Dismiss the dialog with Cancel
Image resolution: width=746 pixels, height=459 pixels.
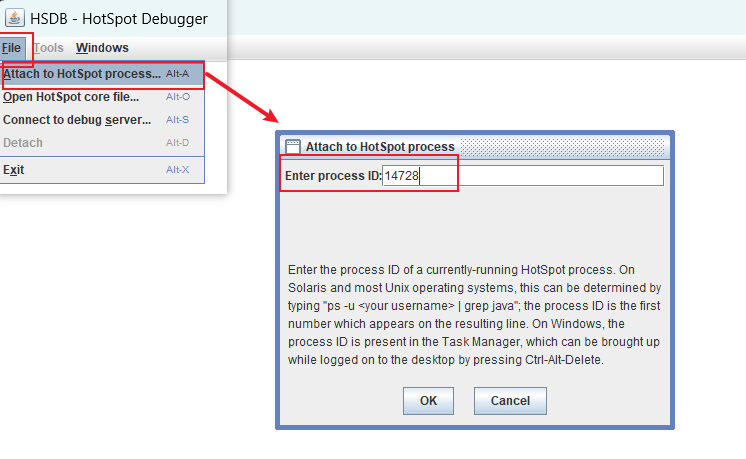510,400
